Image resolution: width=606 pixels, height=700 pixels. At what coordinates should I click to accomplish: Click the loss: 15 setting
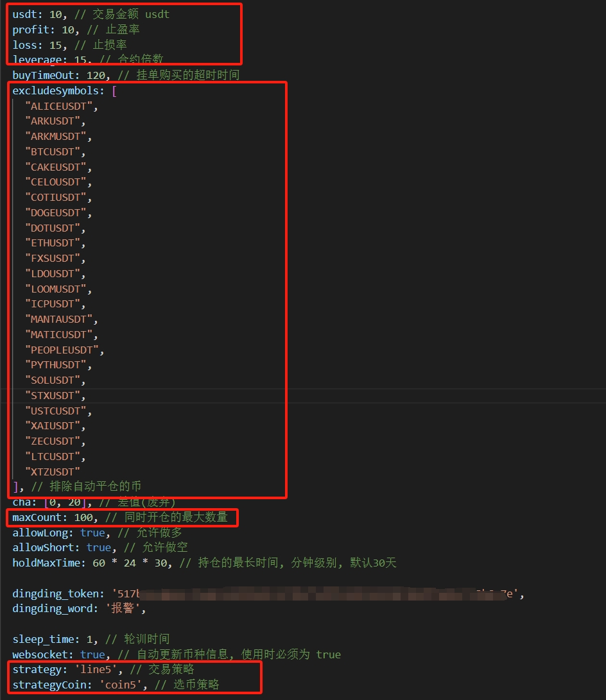[x=70, y=45]
